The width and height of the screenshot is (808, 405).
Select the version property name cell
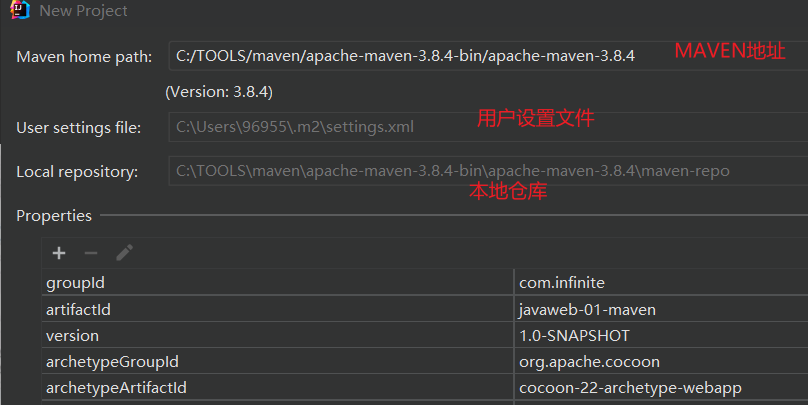pyautogui.click(x=278, y=335)
